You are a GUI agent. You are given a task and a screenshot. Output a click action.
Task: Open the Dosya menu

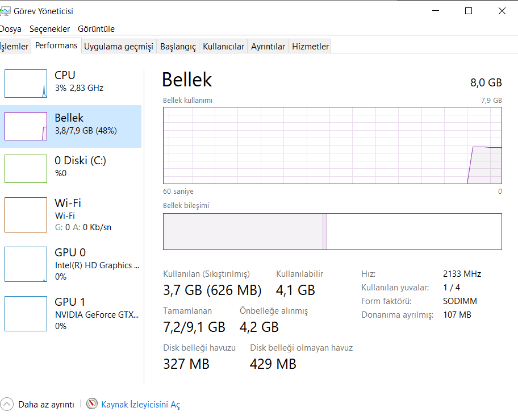(x=10, y=28)
